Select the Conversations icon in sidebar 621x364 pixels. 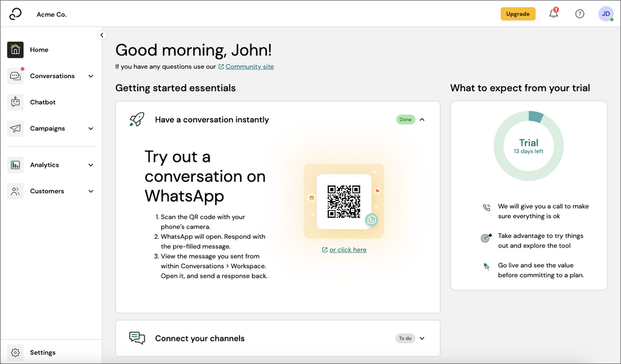point(16,76)
